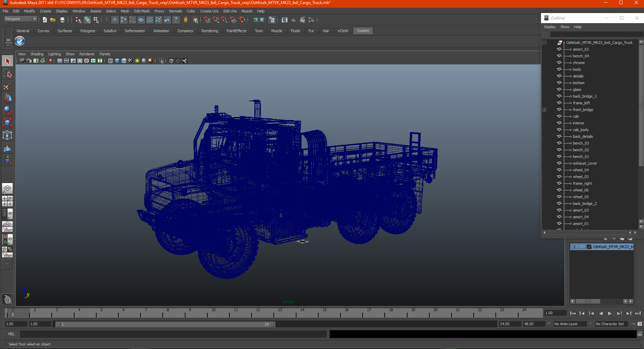Click the select by hierarchy mode icon
The width and height of the screenshot is (644, 349).
pyautogui.click(x=78, y=20)
